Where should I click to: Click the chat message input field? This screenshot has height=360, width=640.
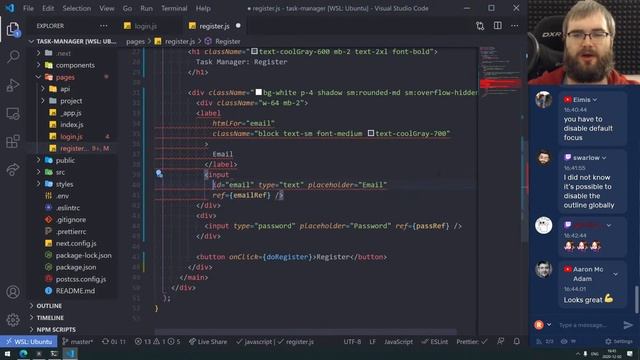tap(584, 325)
